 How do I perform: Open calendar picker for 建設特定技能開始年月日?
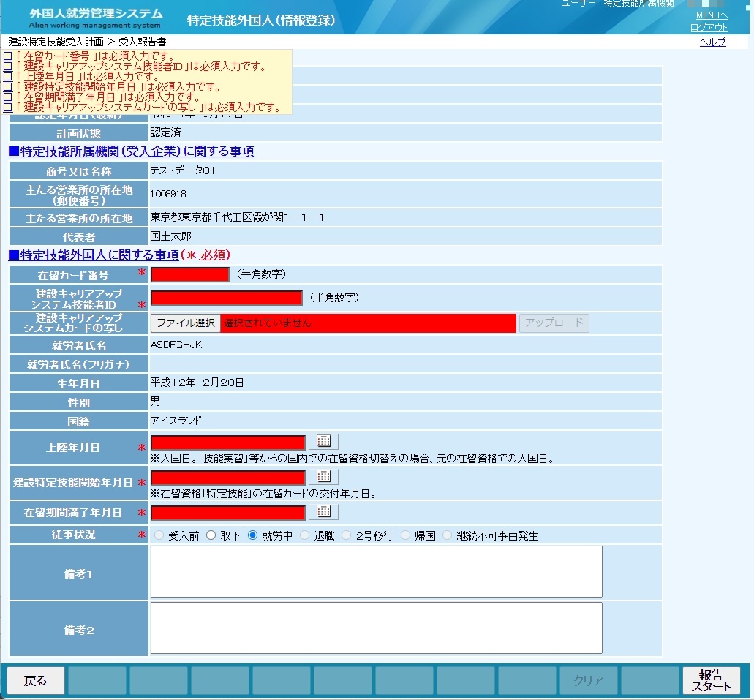(x=324, y=476)
